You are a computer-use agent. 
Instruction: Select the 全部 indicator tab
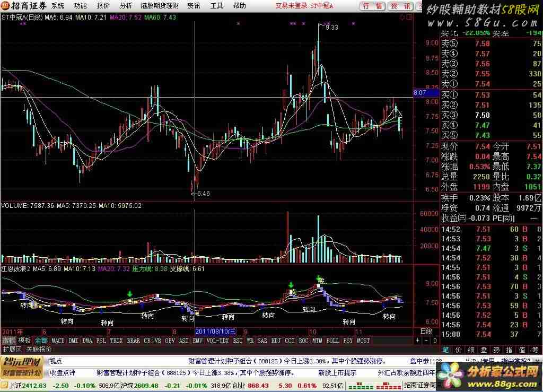pyautogui.click(x=41, y=341)
